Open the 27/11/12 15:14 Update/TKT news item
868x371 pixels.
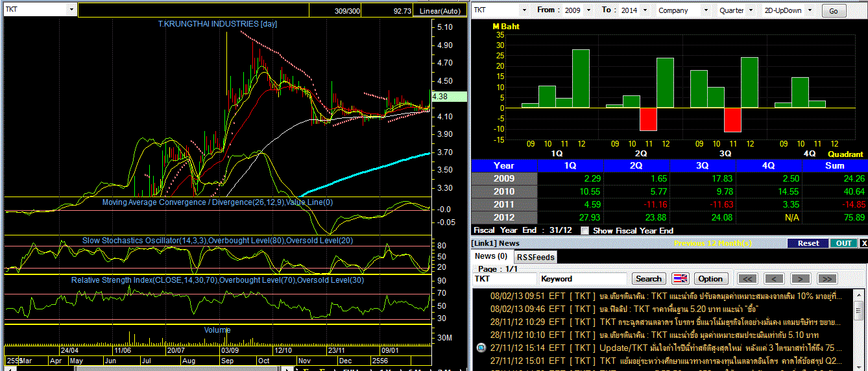click(666, 348)
